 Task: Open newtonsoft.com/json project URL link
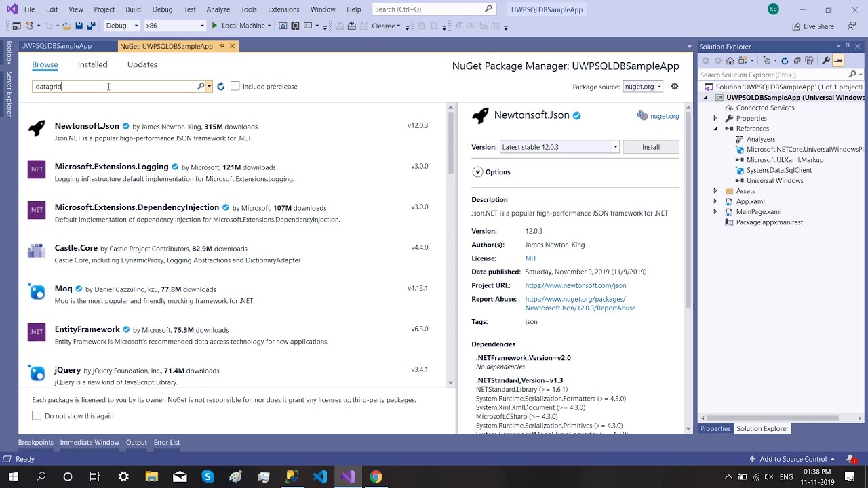tap(576, 285)
